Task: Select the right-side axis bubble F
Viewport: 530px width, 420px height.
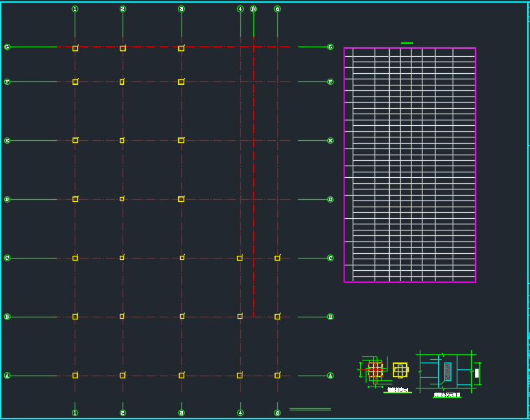Action: click(x=330, y=81)
